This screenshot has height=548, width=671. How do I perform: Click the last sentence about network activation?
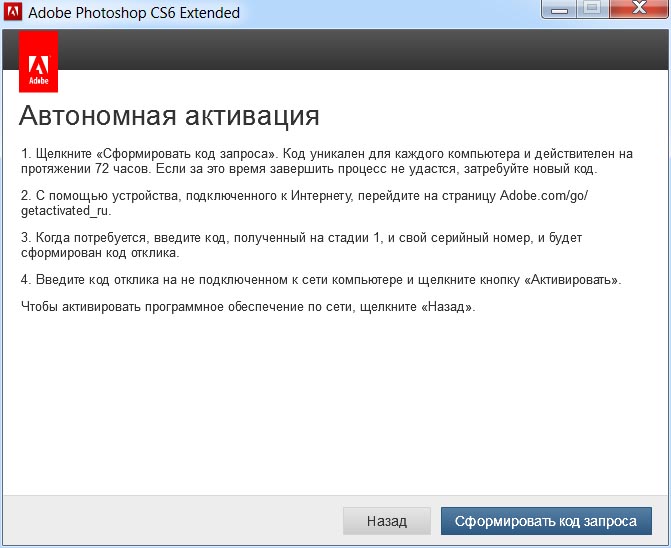click(247, 306)
